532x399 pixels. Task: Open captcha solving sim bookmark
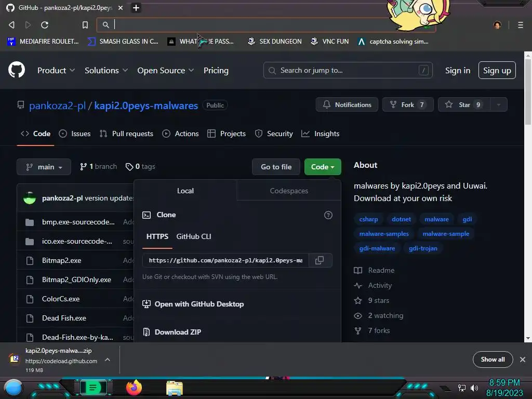[393, 42]
